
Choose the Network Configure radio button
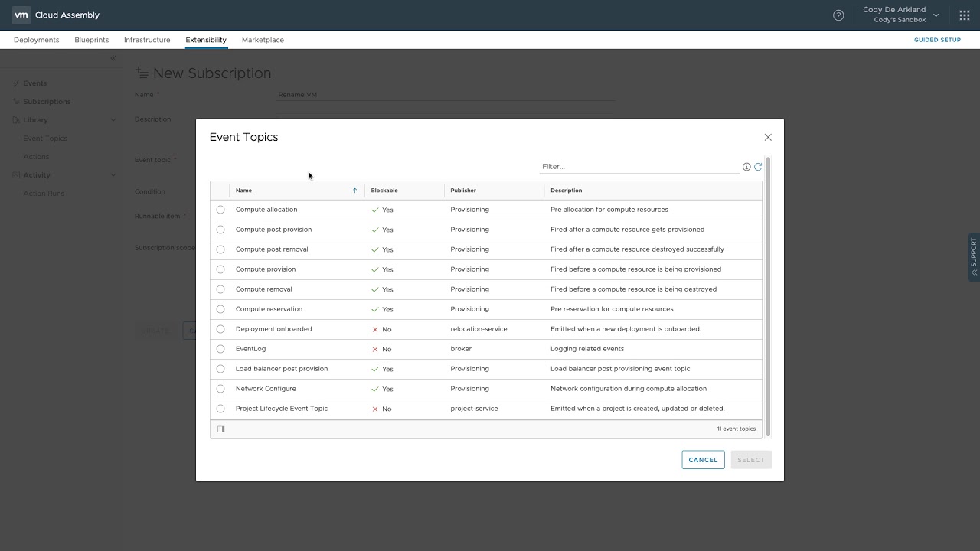(x=220, y=389)
